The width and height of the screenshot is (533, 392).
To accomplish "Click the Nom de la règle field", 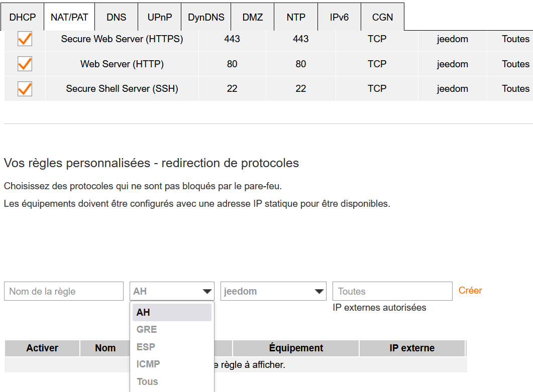I will click(x=64, y=291).
